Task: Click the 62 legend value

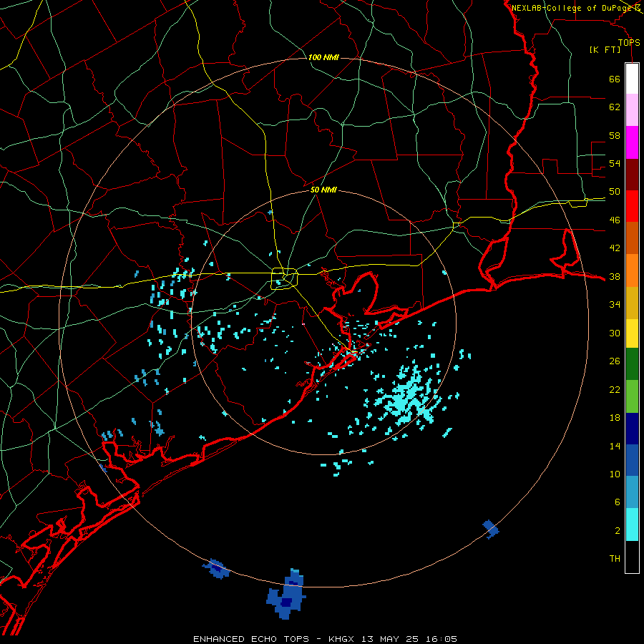Action: (615, 107)
